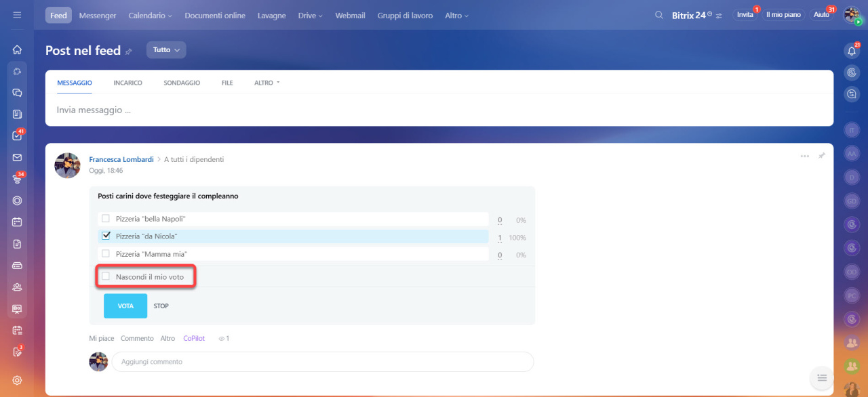
Task: Click Commento link under the post
Action: pos(137,338)
